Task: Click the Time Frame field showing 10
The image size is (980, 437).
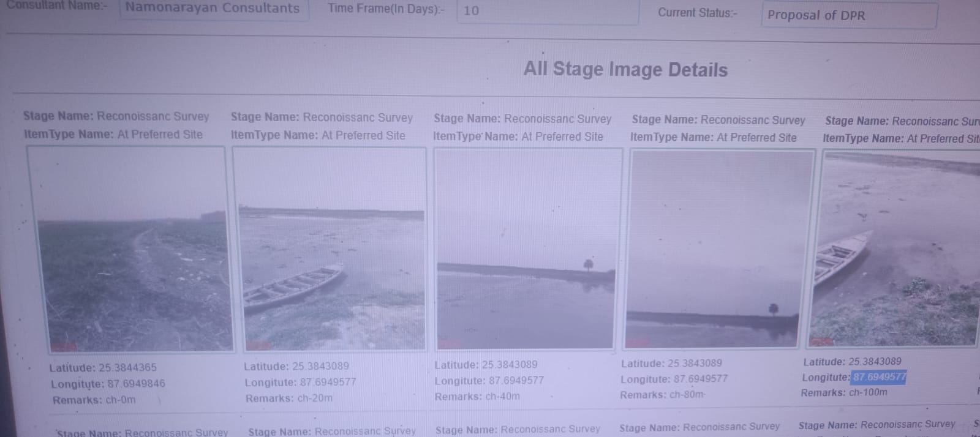Action: point(546,12)
